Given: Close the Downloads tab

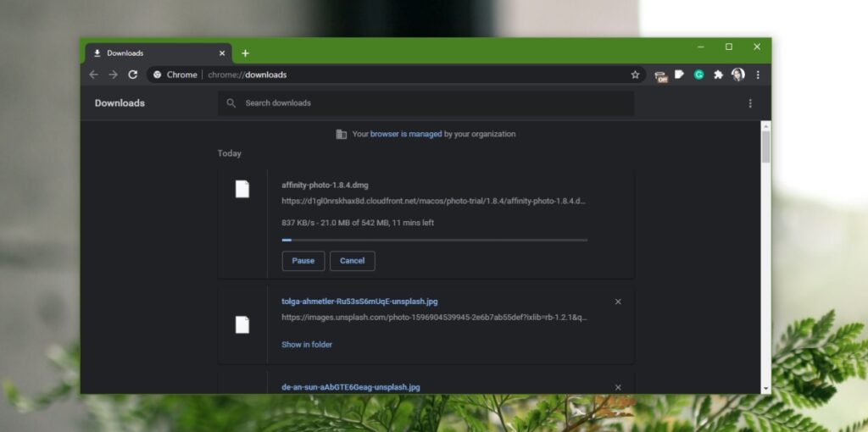Looking at the screenshot, I should 222,53.
